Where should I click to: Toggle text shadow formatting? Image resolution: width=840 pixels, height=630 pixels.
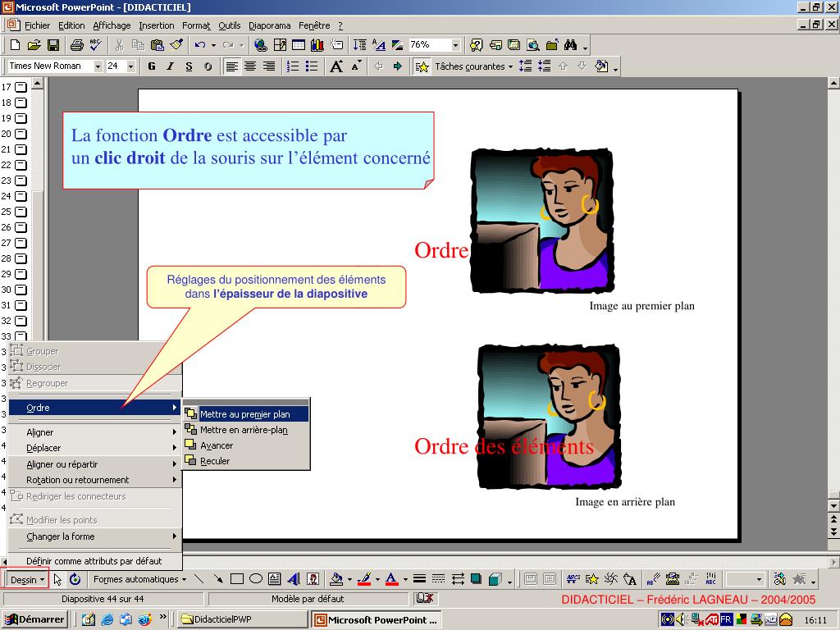208,66
